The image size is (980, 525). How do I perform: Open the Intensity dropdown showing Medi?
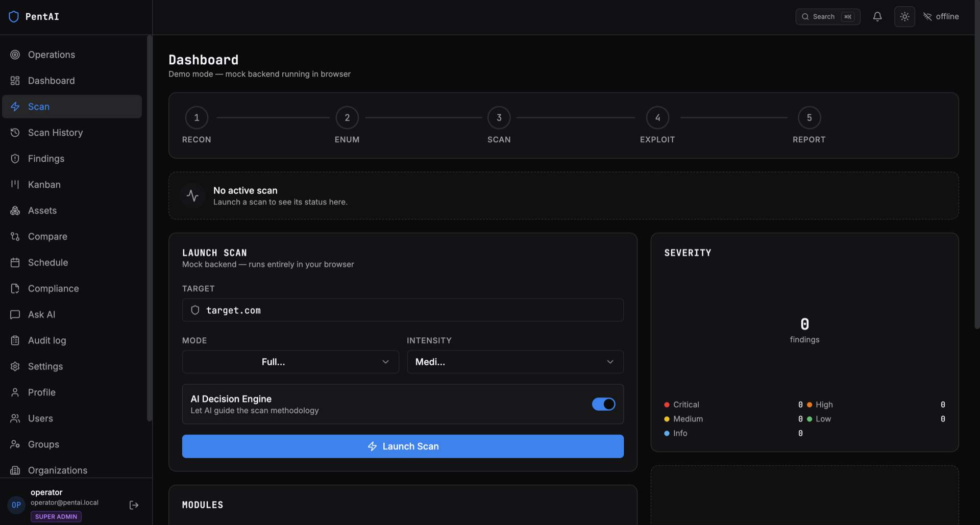point(515,362)
